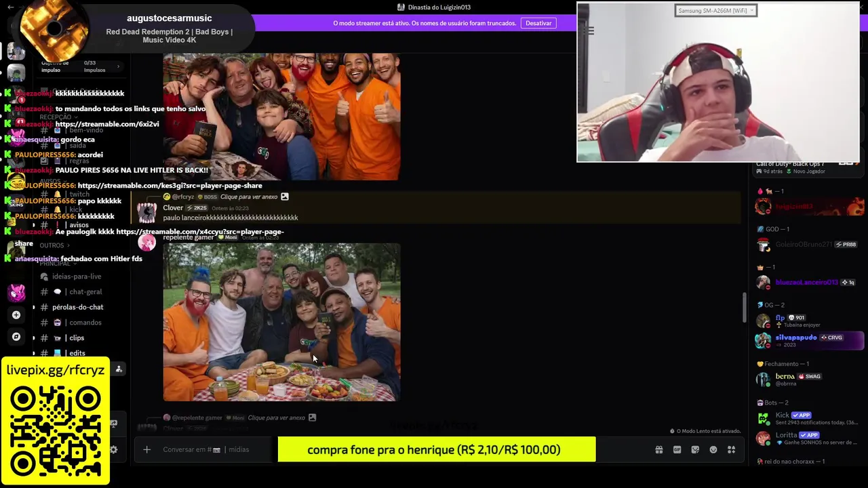
Task: Click the streamable.com/6xi2vi link in overlay chat
Action: tap(107, 124)
